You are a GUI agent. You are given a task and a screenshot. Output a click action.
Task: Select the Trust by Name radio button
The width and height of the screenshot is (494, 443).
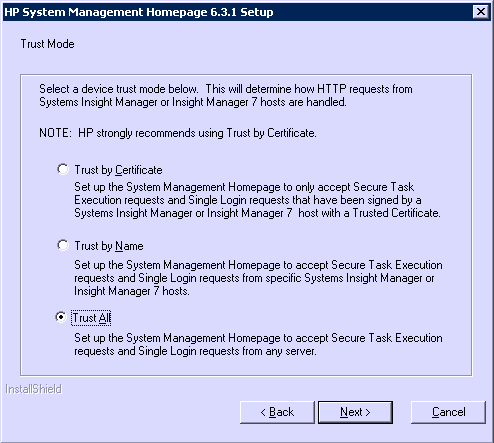[x=63, y=245]
